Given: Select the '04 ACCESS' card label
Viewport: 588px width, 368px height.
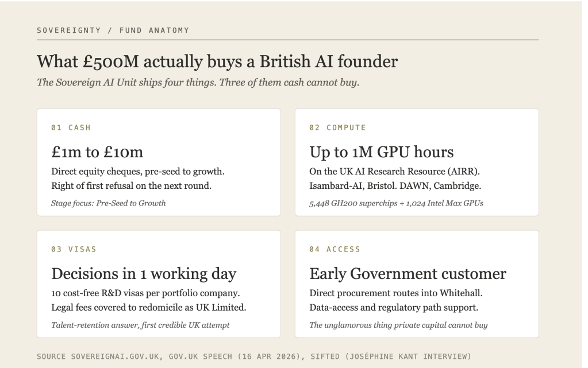Looking at the screenshot, I should [335, 249].
